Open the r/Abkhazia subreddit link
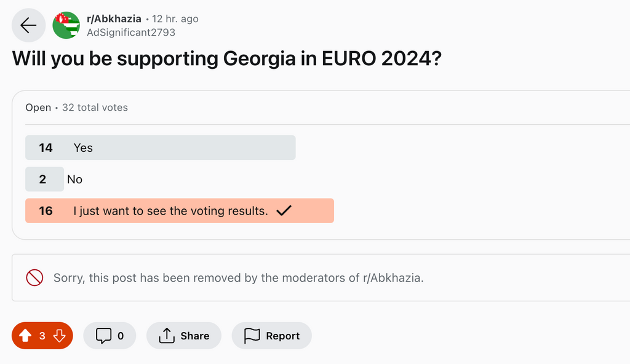The image size is (630, 364). point(114,19)
